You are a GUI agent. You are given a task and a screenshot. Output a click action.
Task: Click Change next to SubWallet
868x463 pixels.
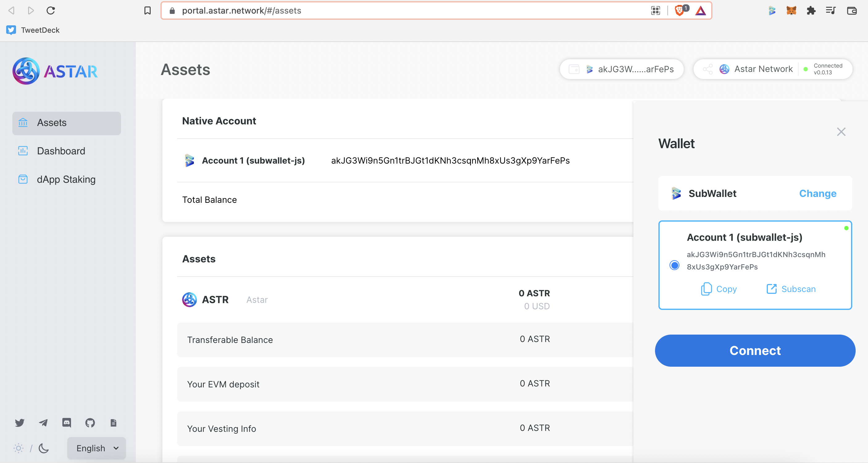point(818,194)
